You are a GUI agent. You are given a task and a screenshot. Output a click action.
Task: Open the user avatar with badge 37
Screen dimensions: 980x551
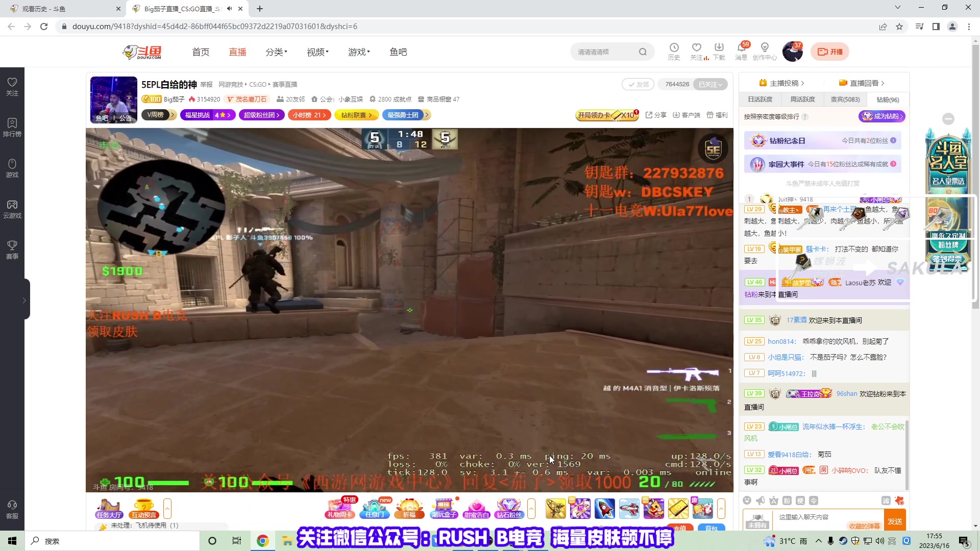pos(793,52)
